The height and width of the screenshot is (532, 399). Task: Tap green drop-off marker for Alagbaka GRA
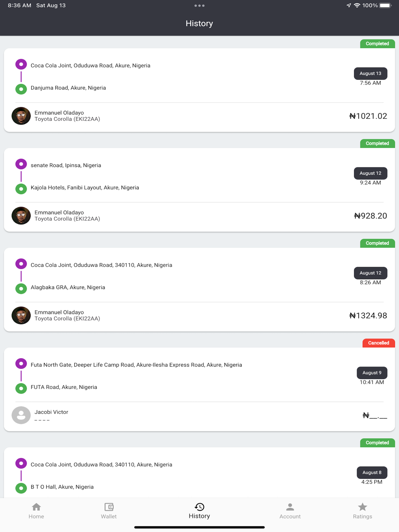pyautogui.click(x=21, y=288)
